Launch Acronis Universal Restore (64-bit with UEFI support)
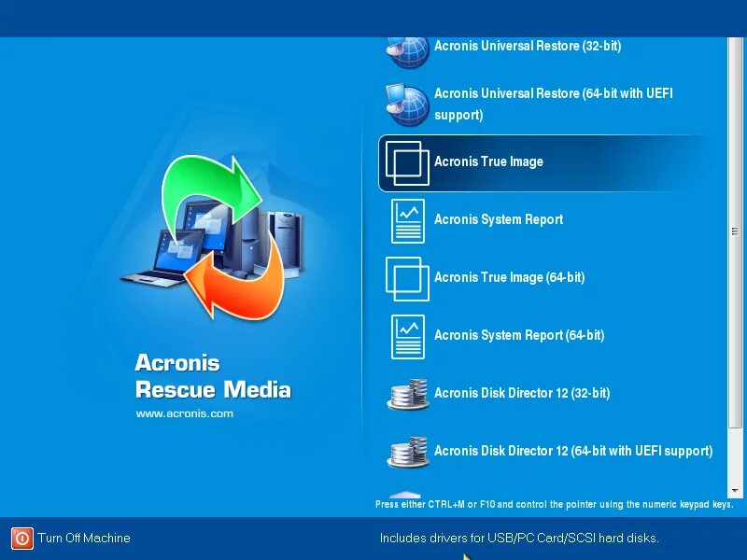Viewport: 747px width, 560px height. click(554, 104)
